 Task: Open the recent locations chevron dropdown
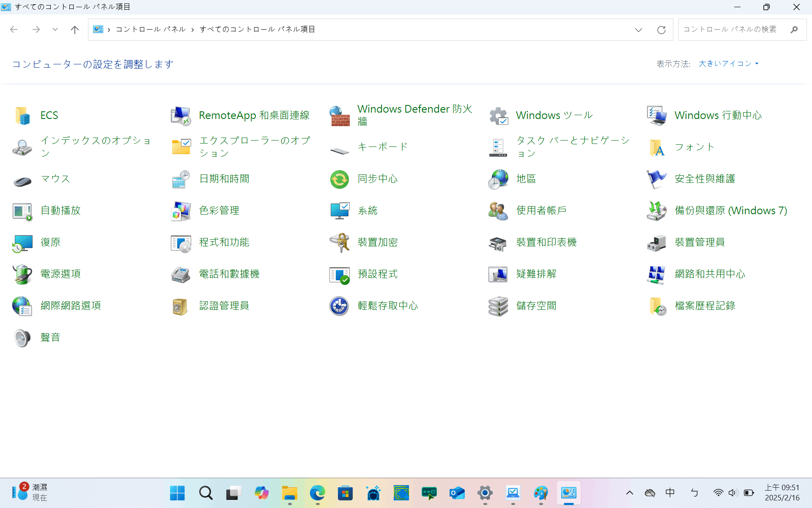point(55,30)
